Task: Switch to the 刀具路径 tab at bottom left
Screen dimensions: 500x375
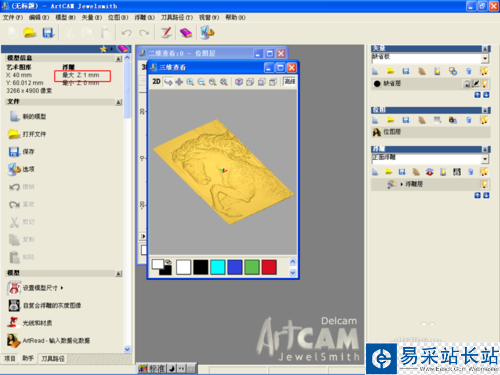Action: [x=53, y=359]
